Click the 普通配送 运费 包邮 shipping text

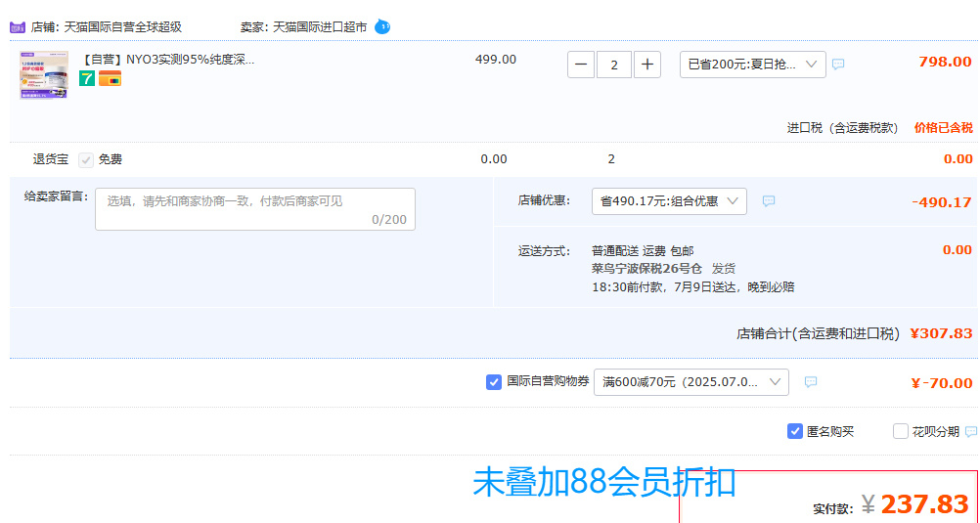pyautogui.click(x=643, y=251)
